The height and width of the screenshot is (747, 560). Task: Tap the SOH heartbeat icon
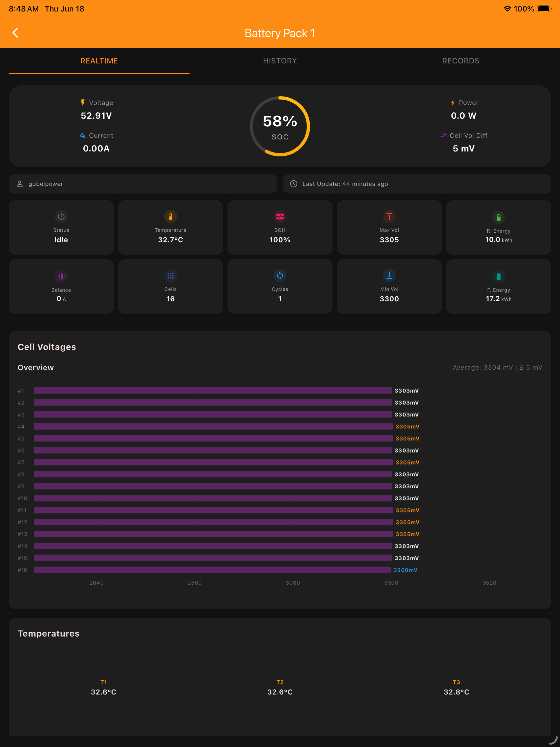click(280, 217)
